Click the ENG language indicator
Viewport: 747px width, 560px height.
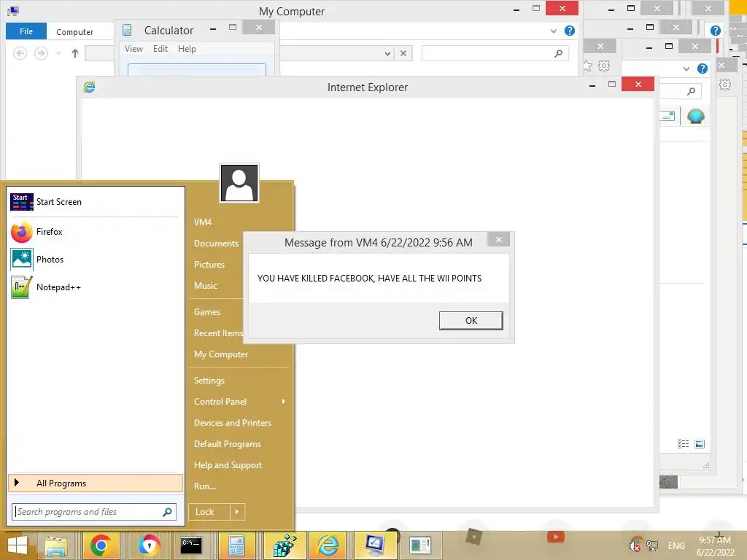tap(676, 545)
